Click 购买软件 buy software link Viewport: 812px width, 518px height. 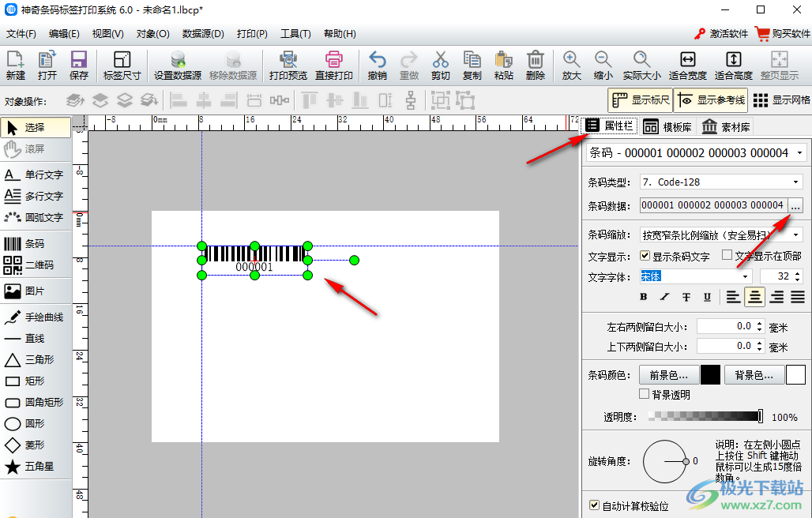[x=783, y=34]
